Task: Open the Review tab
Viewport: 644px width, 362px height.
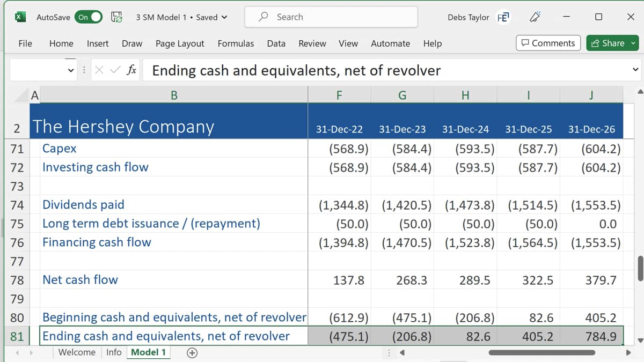Action: click(312, 43)
